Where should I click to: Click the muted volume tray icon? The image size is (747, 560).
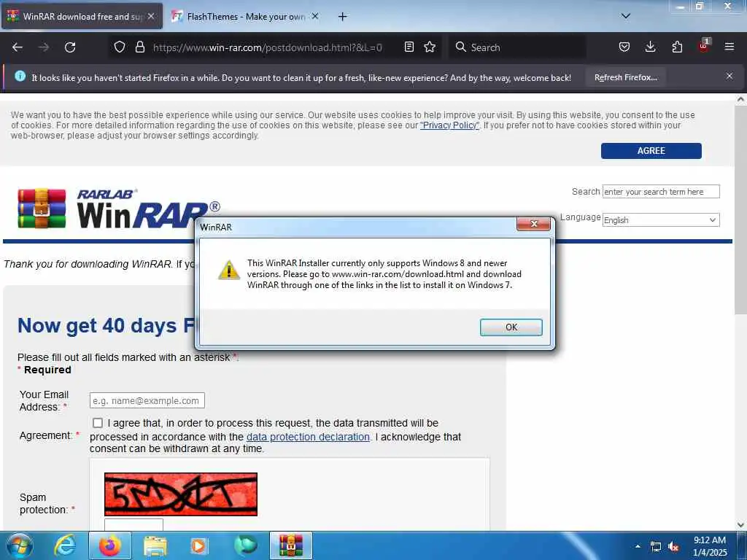[673, 547]
